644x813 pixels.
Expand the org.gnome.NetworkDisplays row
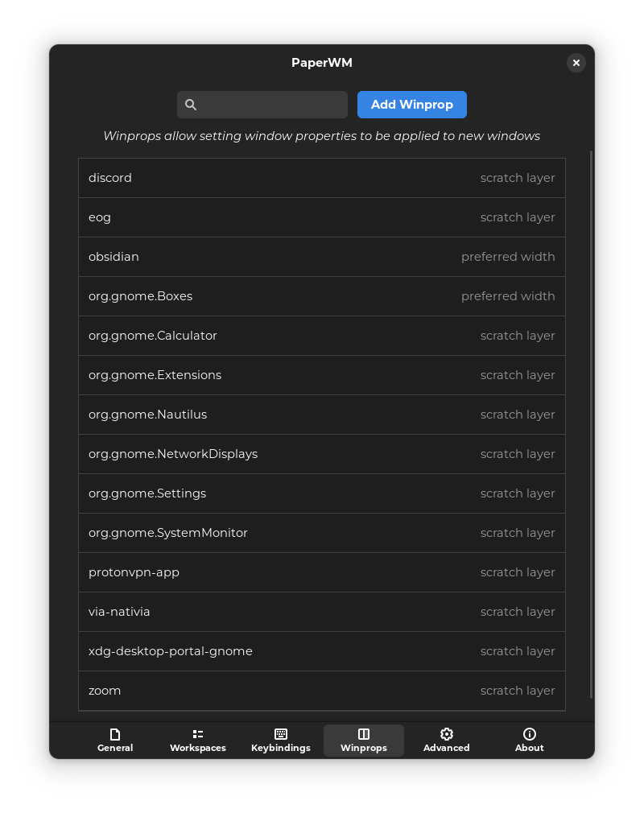pos(321,454)
